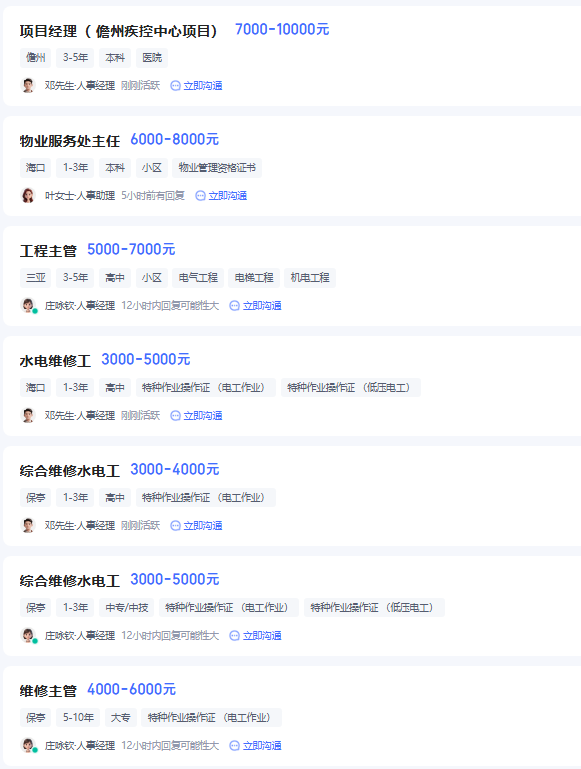Click the 4000-6000元 salary text

coord(131,689)
